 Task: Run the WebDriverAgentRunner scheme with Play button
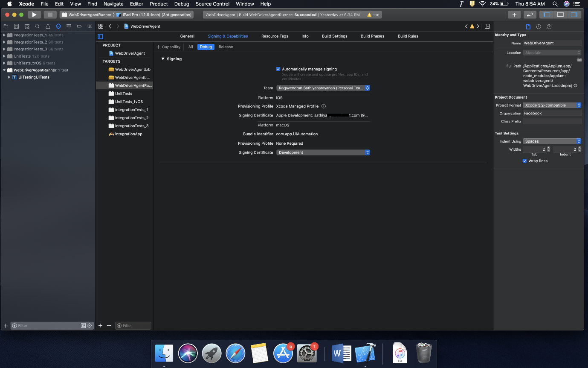tap(34, 15)
